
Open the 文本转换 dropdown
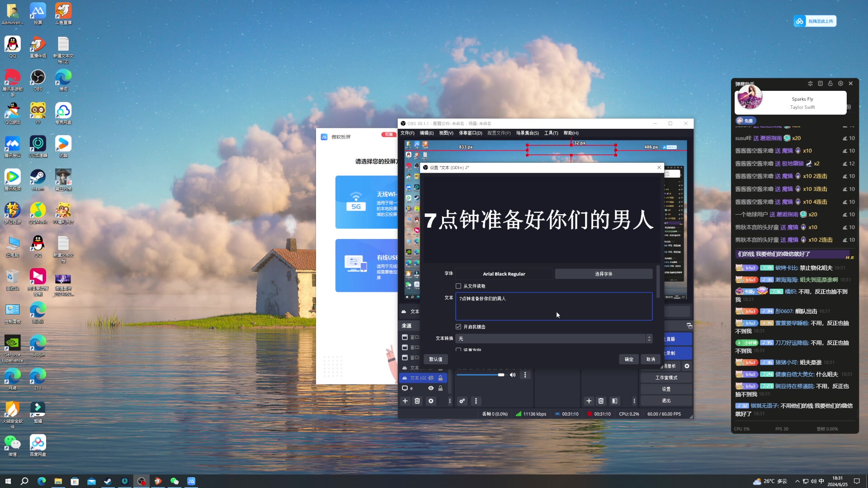553,338
